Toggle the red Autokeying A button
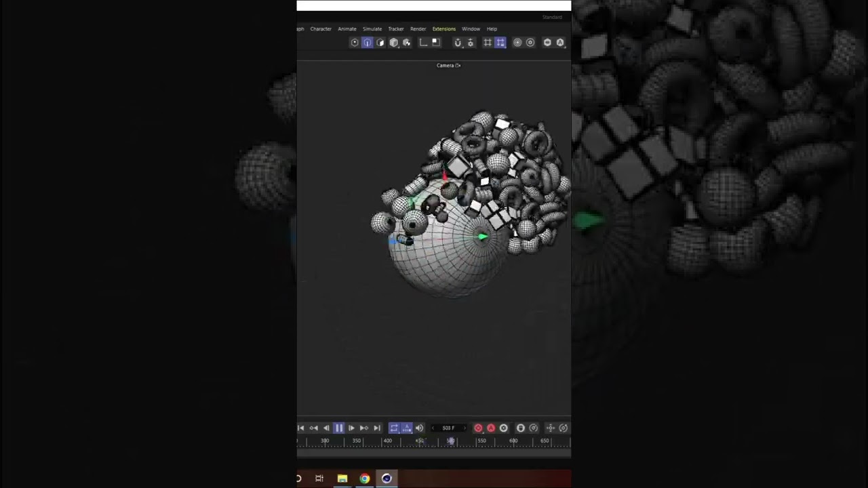This screenshot has height=488, width=868. [x=491, y=428]
